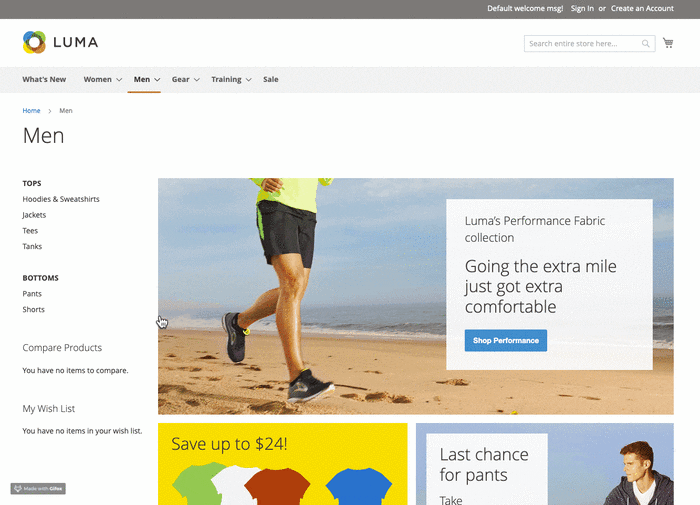Click the Luma logo icon
The image size is (700, 505).
click(35, 42)
